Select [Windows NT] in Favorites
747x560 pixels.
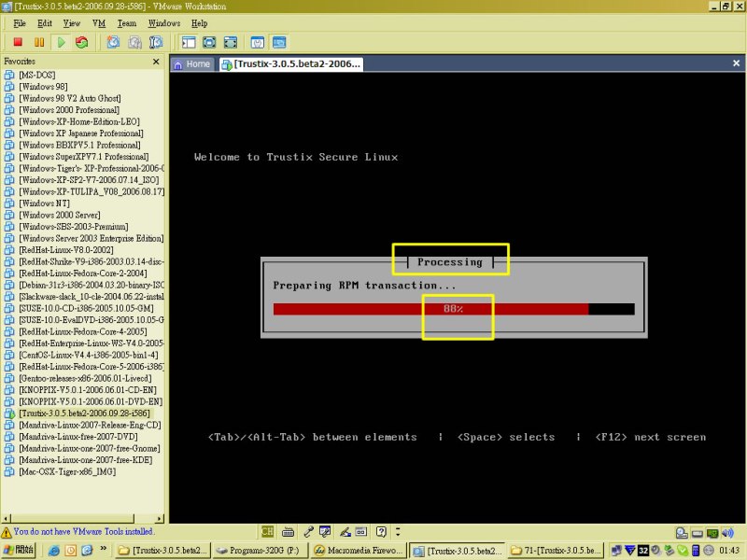pos(44,203)
